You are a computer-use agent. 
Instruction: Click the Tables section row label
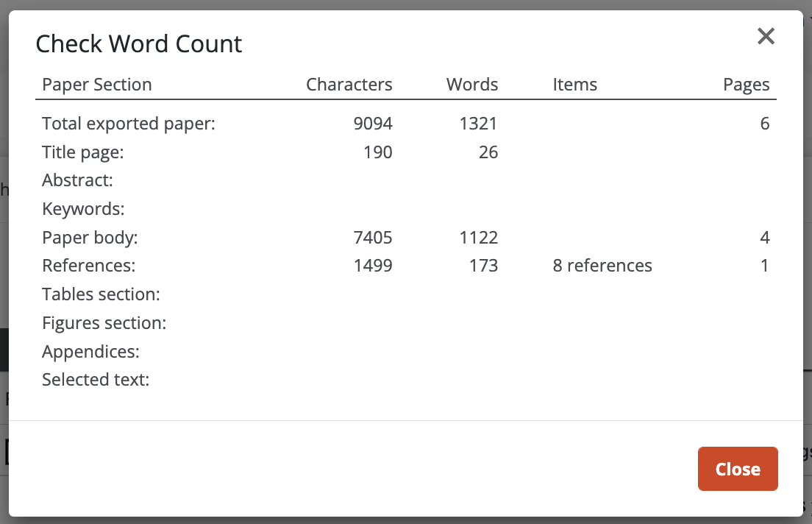(x=101, y=294)
